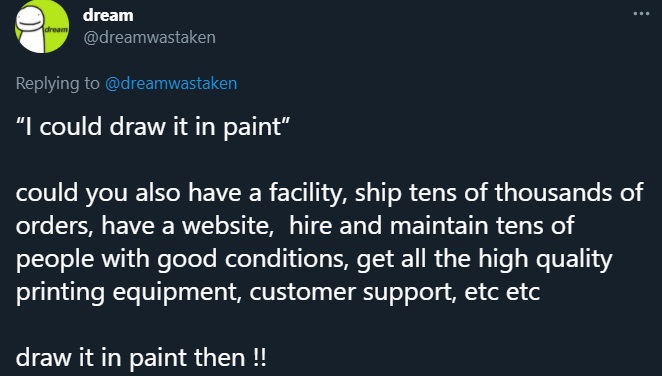The image size is (662, 376).
Task: Click 'have a website,' in tweet body
Action: [187, 225]
